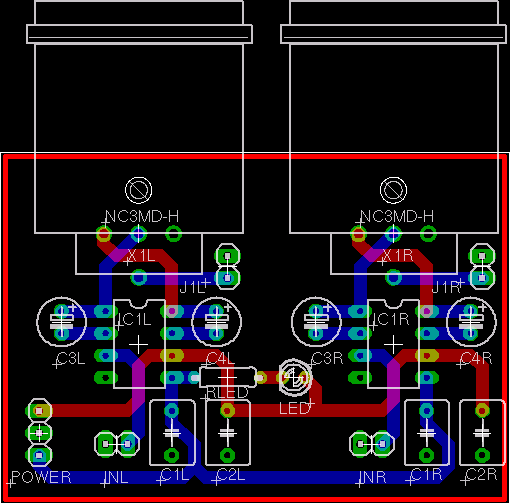510x504 pixels.
Task: Select the INL input label
Action: 116,477
